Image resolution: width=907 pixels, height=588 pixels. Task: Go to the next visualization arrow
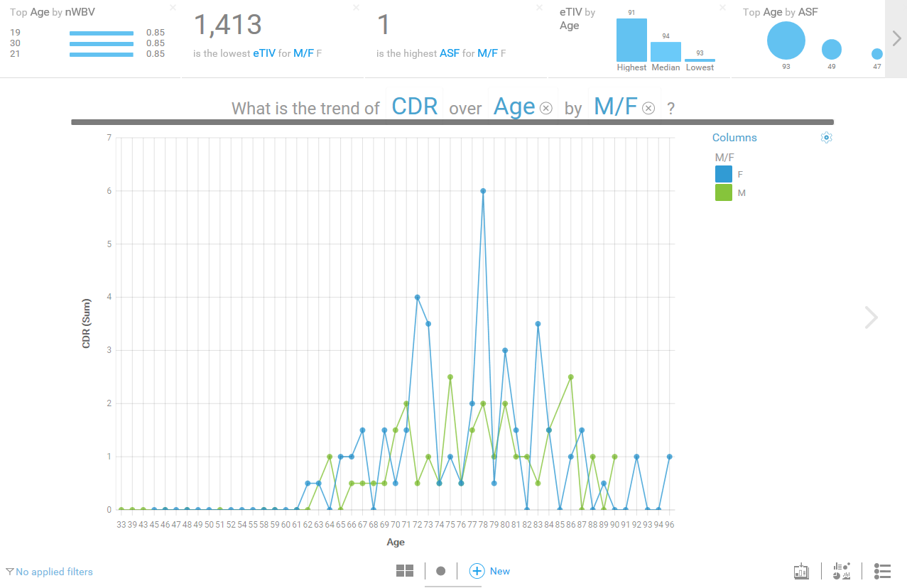tap(871, 317)
